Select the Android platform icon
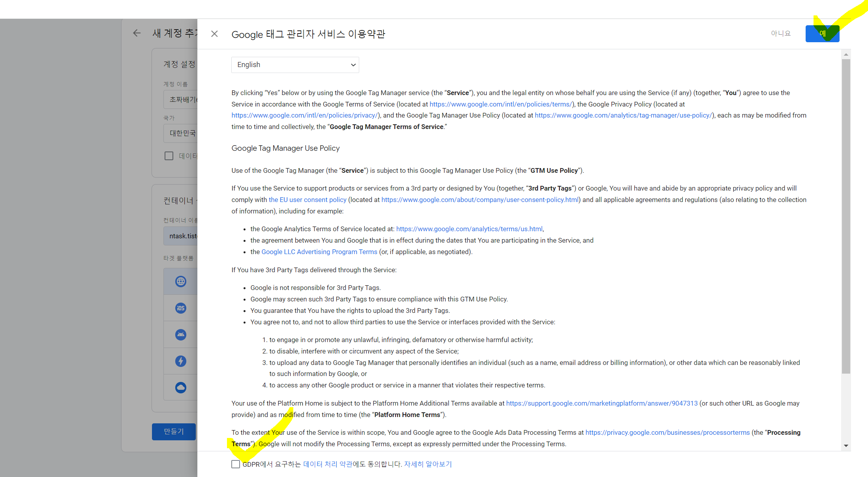The width and height of the screenshot is (868, 477). [181, 335]
